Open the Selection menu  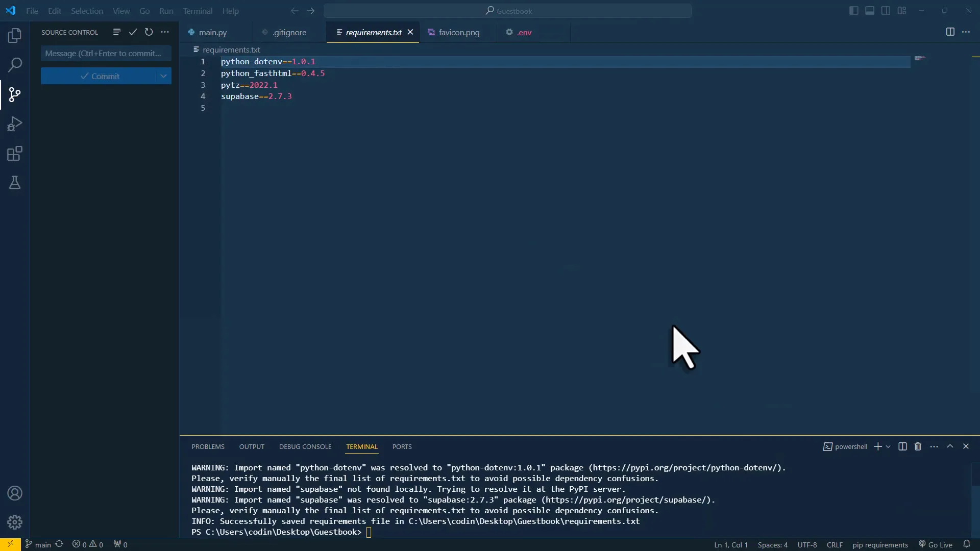tap(87, 11)
